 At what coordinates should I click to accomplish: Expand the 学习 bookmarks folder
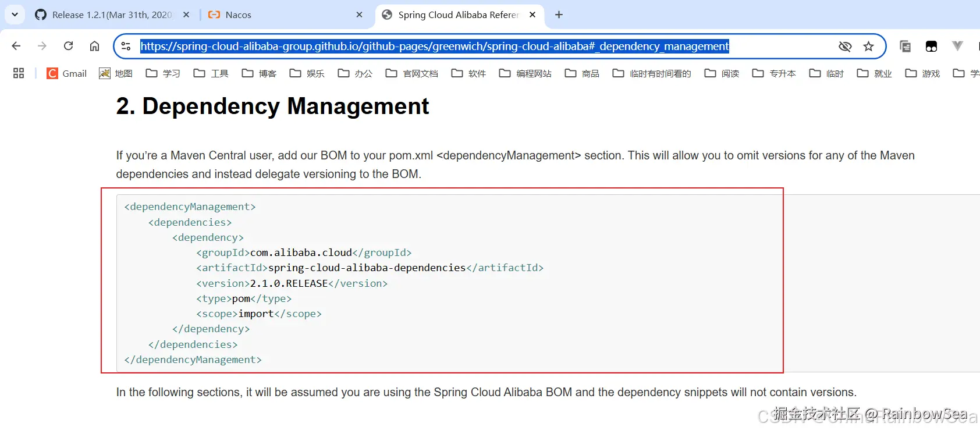pyautogui.click(x=163, y=73)
